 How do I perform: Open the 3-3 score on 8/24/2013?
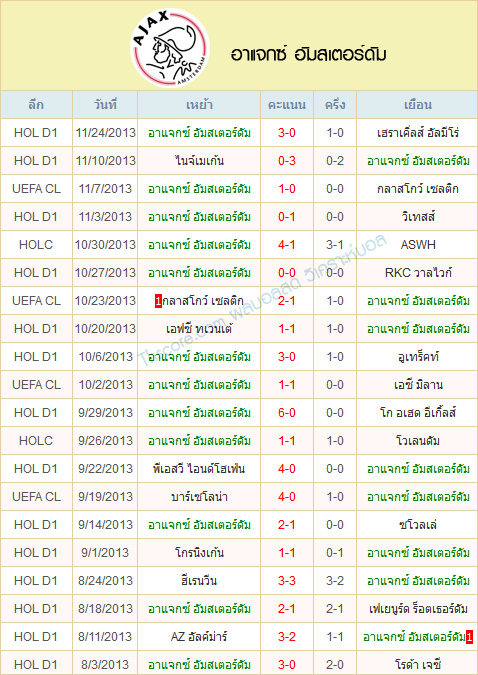point(287,580)
